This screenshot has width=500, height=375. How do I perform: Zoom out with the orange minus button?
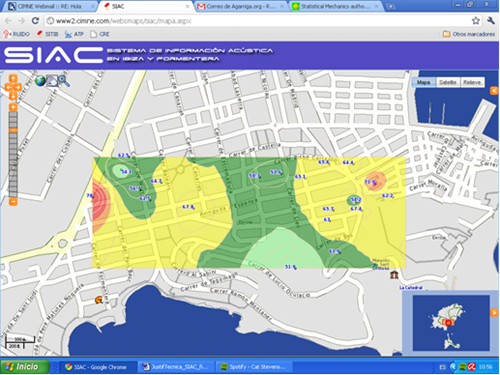[13, 202]
